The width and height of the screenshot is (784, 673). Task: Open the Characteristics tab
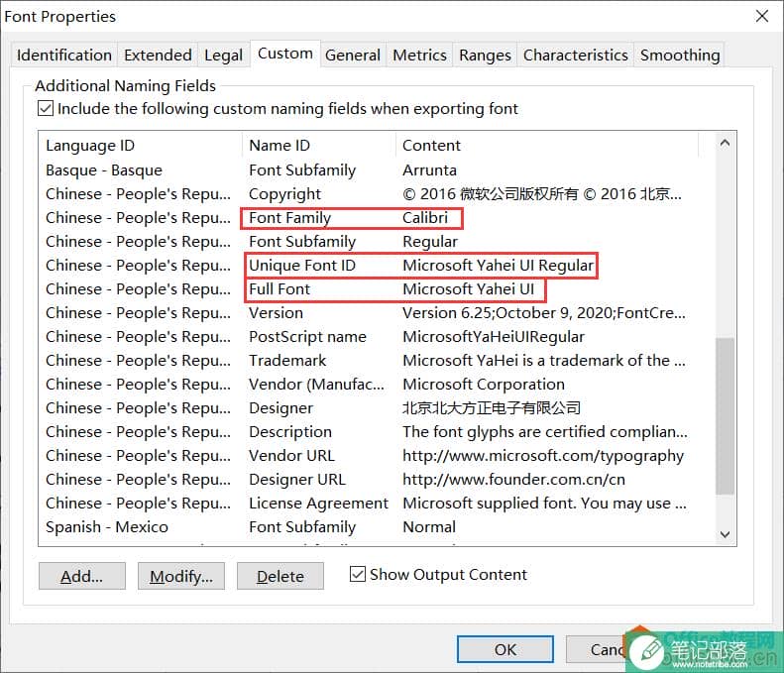(576, 55)
